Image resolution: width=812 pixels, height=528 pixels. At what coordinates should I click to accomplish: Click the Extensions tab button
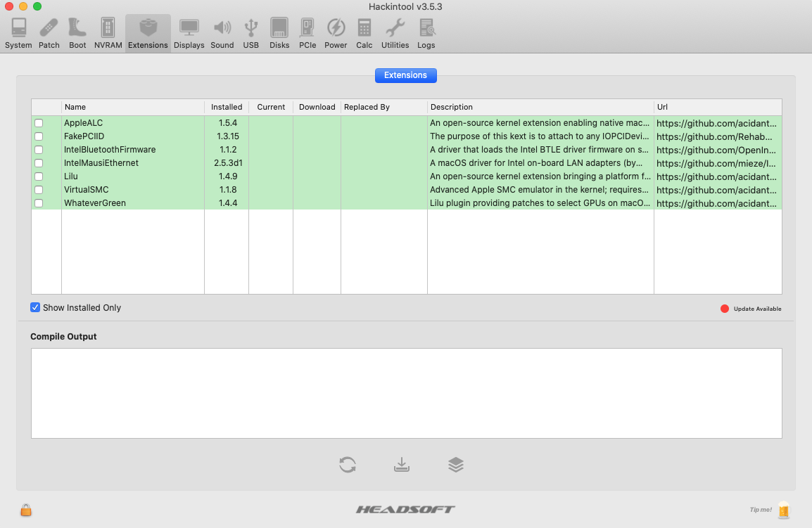[x=405, y=75]
